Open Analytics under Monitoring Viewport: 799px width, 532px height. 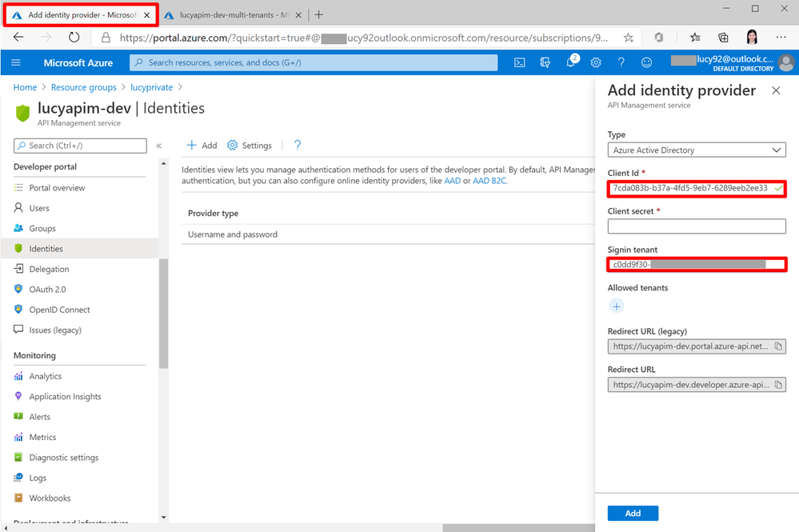[46, 376]
